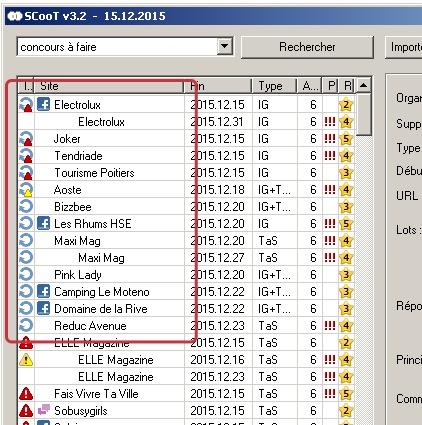The image size is (422, 425).
Task: Click the date 2015.12.31 in the indented Electrolux row
Action: point(217,122)
